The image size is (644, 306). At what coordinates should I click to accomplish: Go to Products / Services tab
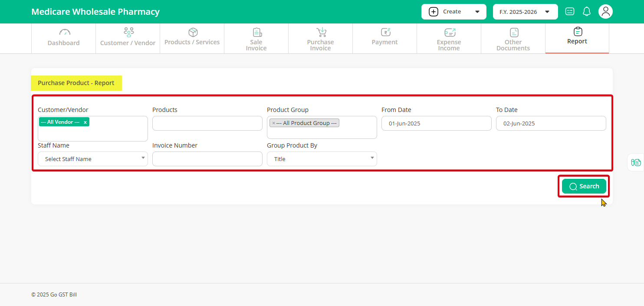(192, 39)
